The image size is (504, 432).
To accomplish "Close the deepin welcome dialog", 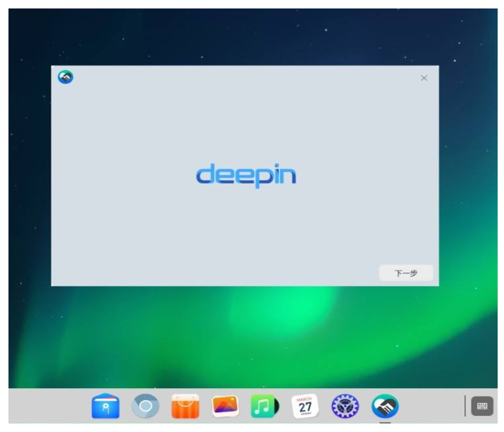I will pyautogui.click(x=424, y=78).
